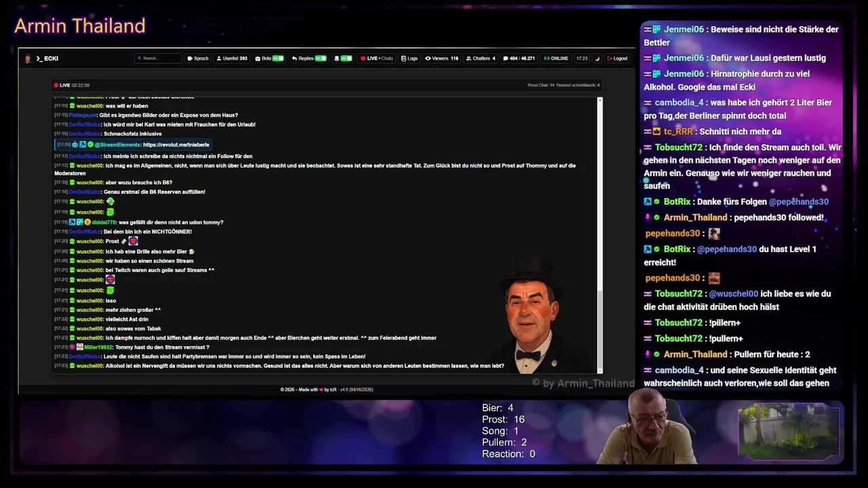Click the "Song: 1" counter overlay
This screenshot has width=868, height=488.
(500, 431)
